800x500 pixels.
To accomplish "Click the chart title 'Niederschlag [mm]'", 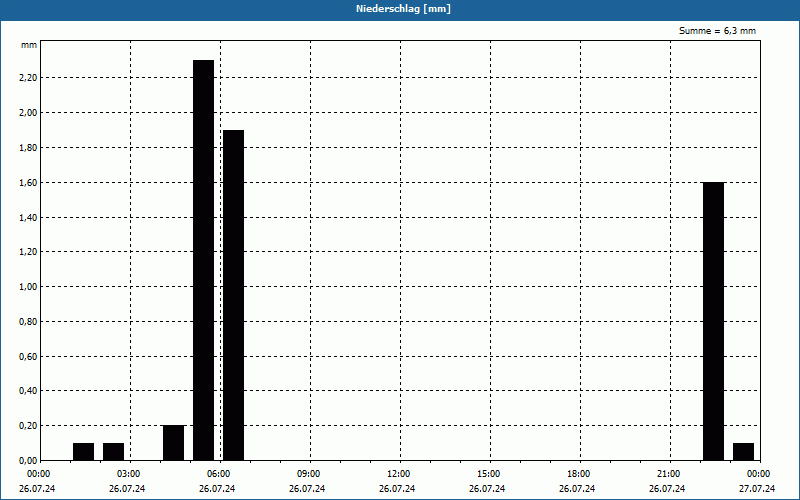I will [x=403, y=9].
